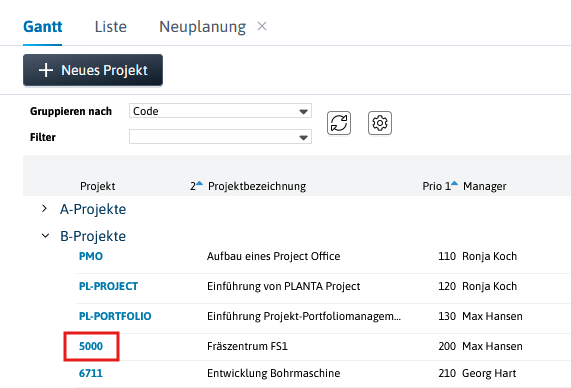Open the Liste tab
The image size is (571, 388).
111,27
